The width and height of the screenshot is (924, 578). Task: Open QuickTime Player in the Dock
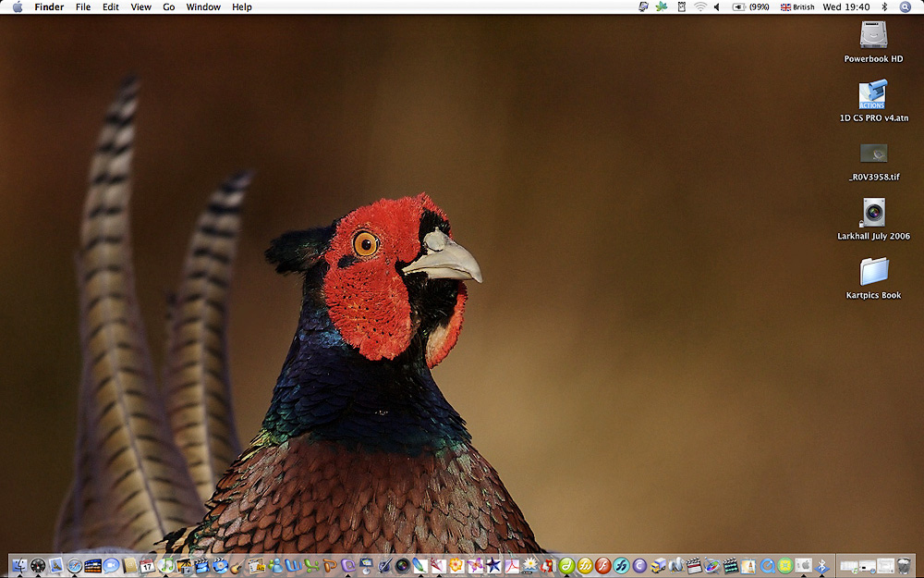pos(767,566)
